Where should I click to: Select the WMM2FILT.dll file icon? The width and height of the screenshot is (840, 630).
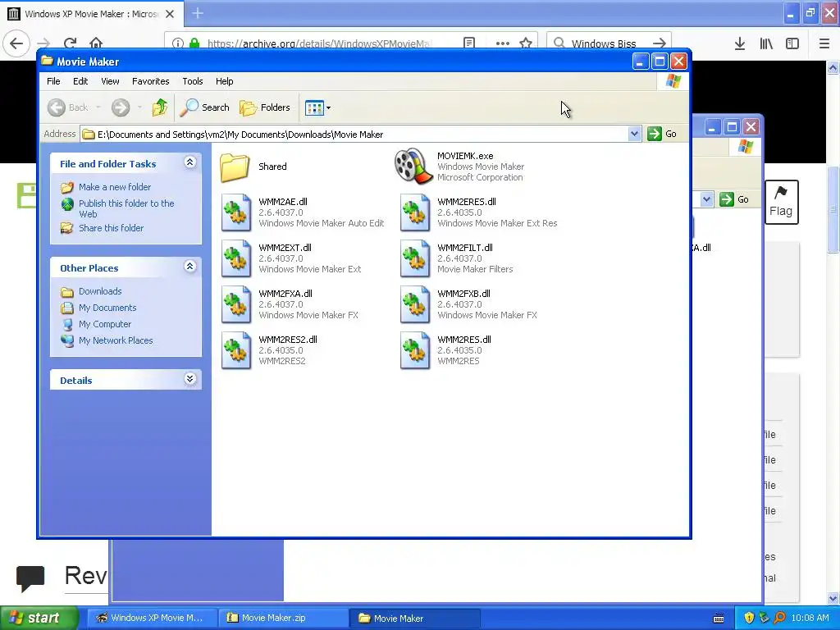point(415,258)
